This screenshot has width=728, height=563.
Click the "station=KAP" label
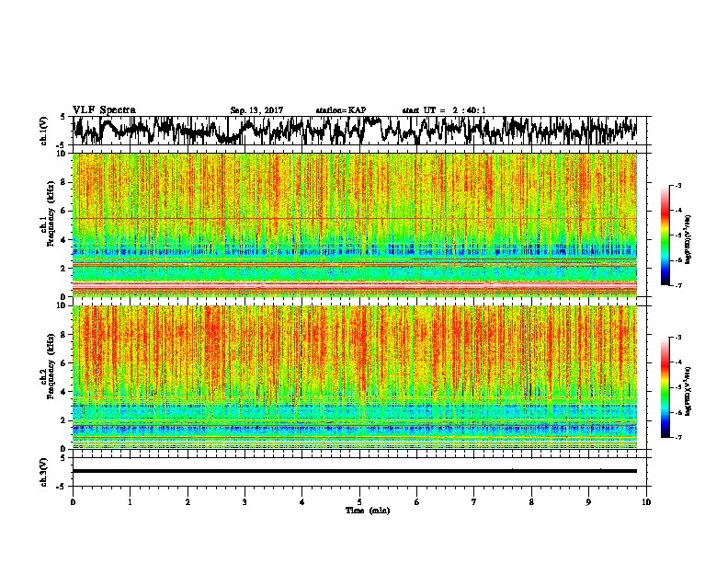coord(341,110)
